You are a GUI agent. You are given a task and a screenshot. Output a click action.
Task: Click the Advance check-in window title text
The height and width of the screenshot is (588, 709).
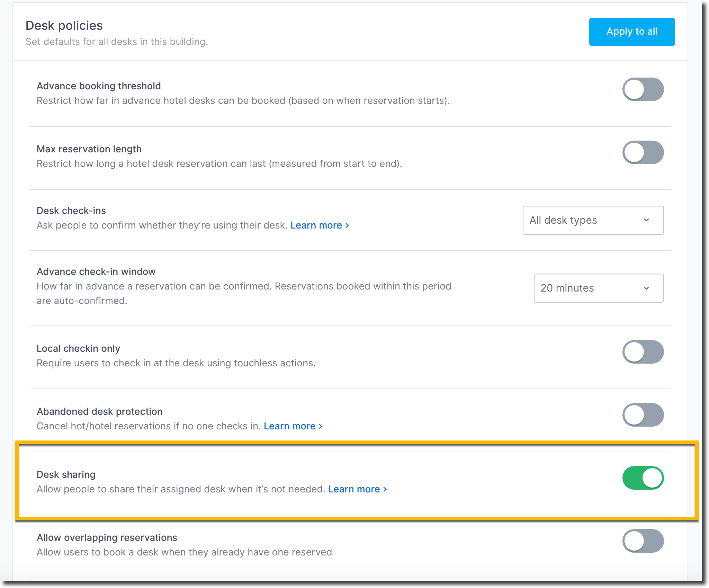tap(96, 271)
